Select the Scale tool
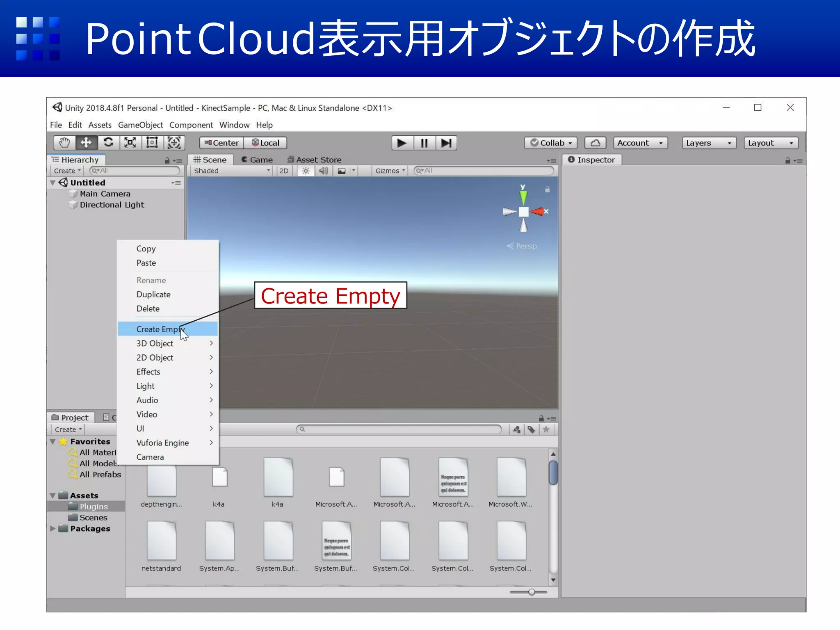 point(130,143)
